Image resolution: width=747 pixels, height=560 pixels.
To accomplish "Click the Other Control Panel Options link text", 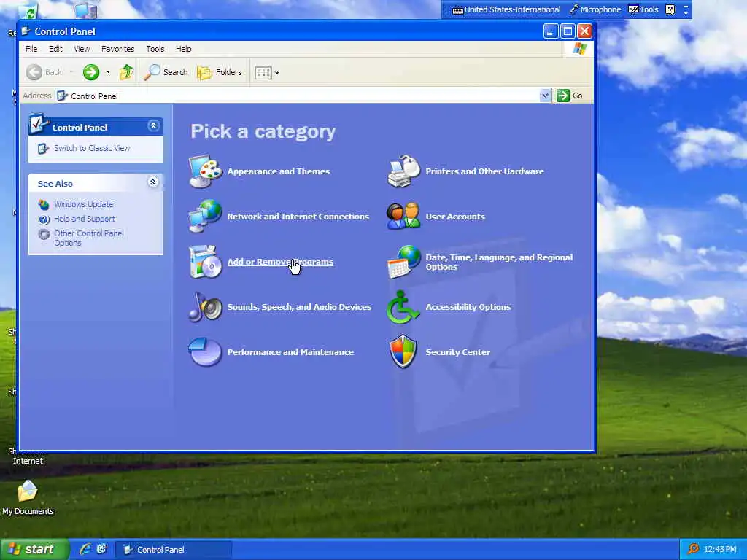I will (x=88, y=238).
